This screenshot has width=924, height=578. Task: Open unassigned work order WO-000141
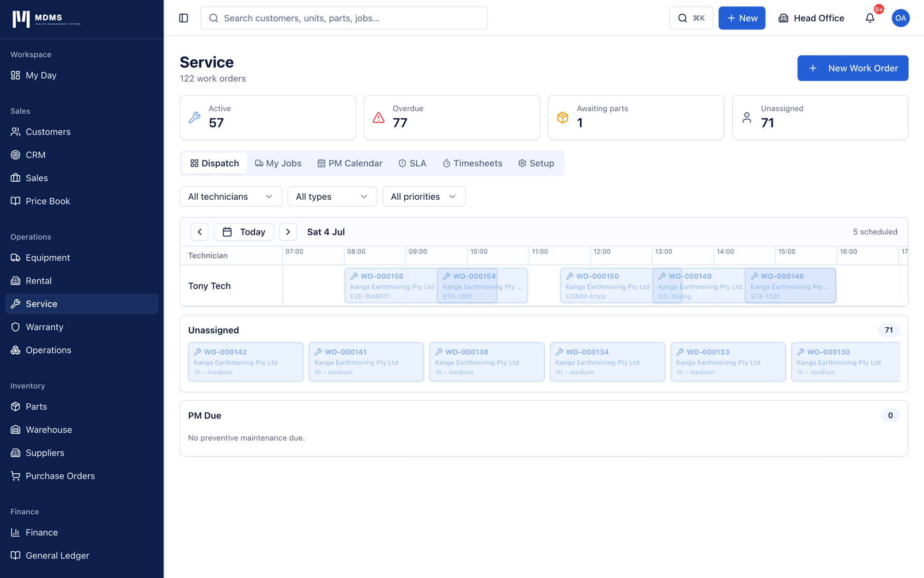[366, 362]
